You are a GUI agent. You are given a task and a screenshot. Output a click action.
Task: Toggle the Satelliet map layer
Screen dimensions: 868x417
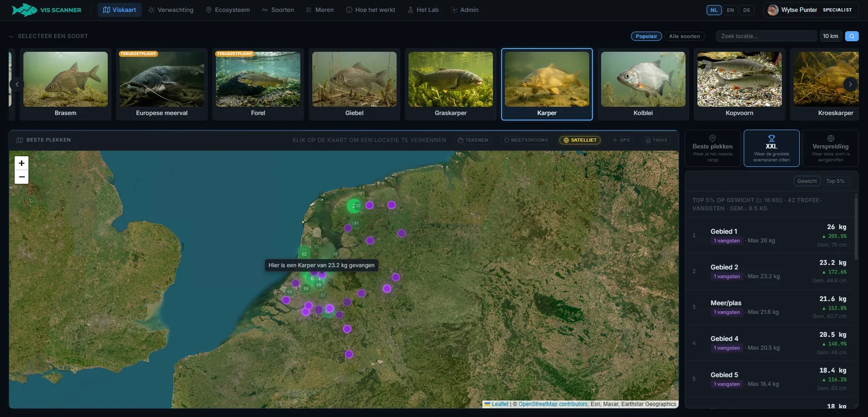coord(580,140)
